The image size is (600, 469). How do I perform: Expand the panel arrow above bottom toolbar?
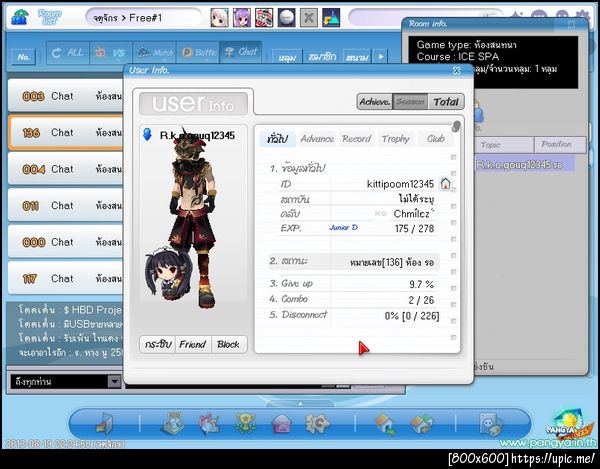pyautogui.click(x=300, y=403)
